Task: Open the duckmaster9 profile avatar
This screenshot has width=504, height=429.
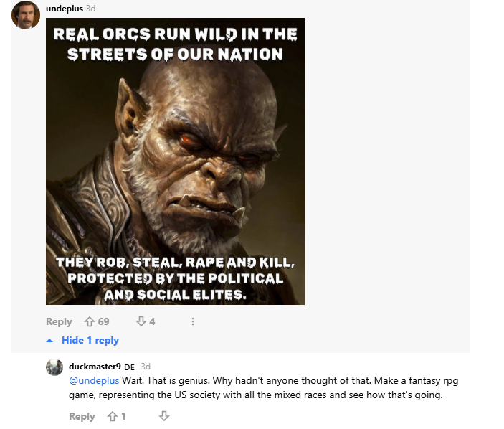Action: pyautogui.click(x=54, y=367)
